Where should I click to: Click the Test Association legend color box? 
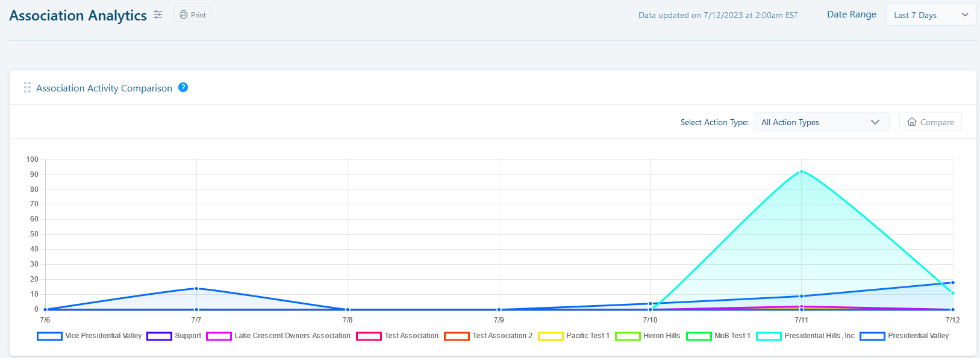pos(369,336)
